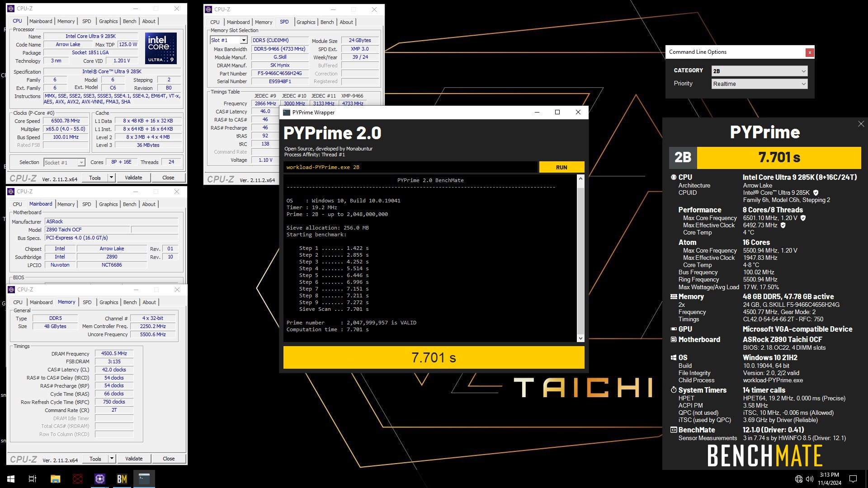Close the BenchMate result panel
The width and height of the screenshot is (868, 488).
tap(861, 124)
